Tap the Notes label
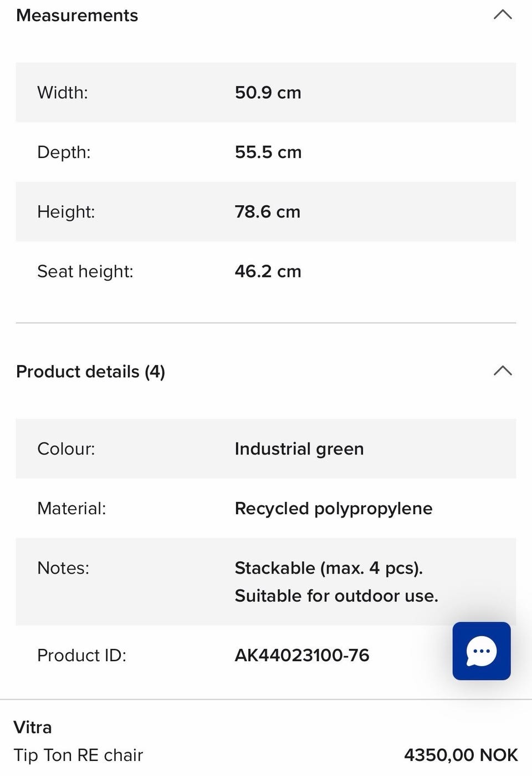Screen dimensions: 532x776 (63, 568)
